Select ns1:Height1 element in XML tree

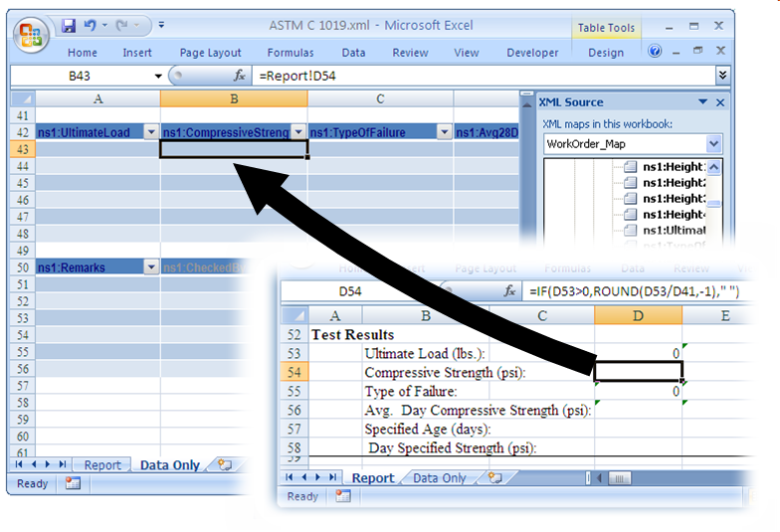[674, 167]
